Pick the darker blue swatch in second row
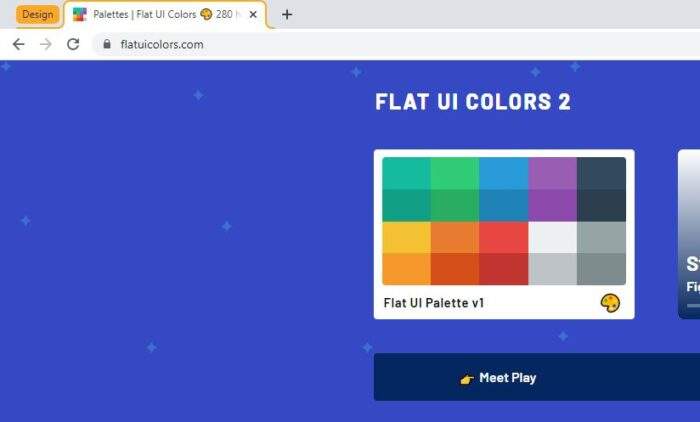Screen dimensions: 700x422 click(504, 205)
